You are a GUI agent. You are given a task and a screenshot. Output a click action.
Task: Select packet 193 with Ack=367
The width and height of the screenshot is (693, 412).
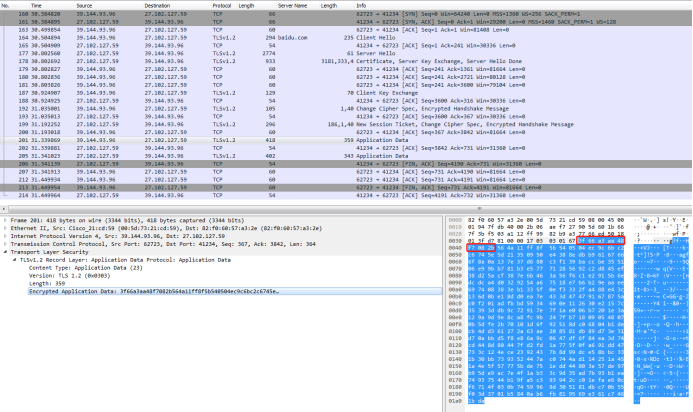(x=346, y=117)
